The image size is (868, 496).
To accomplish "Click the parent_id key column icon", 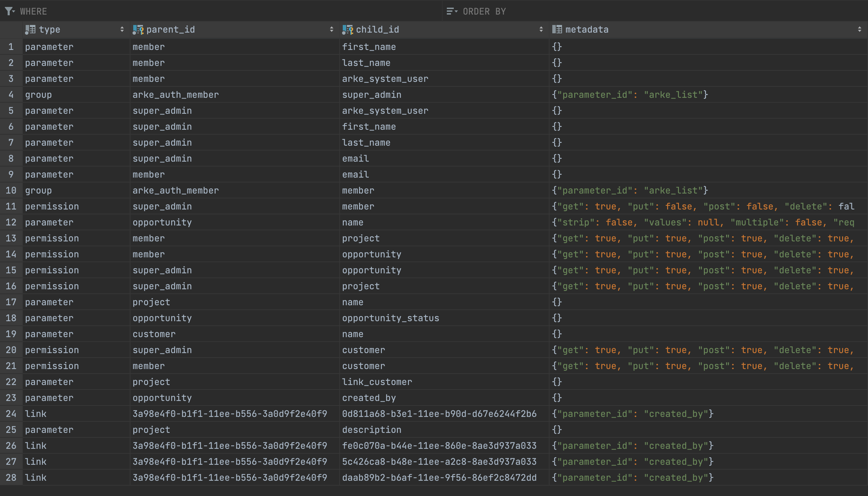I will click(138, 30).
